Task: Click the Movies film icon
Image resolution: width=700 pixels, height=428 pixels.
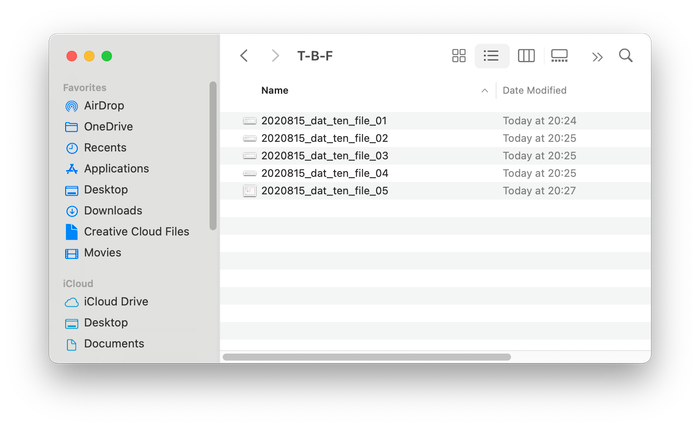Action: coord(71,253)
